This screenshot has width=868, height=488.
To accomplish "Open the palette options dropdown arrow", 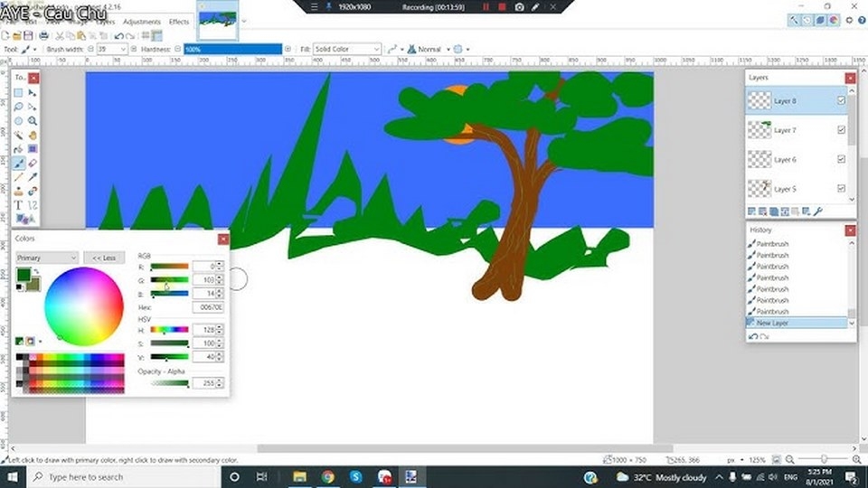I will pyautogui.click(x=40, y=342).
